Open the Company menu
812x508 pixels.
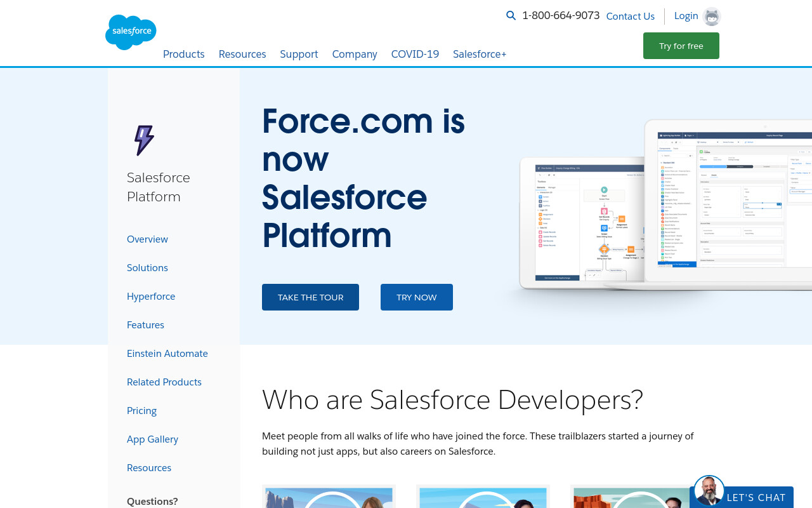pos(355,54)
